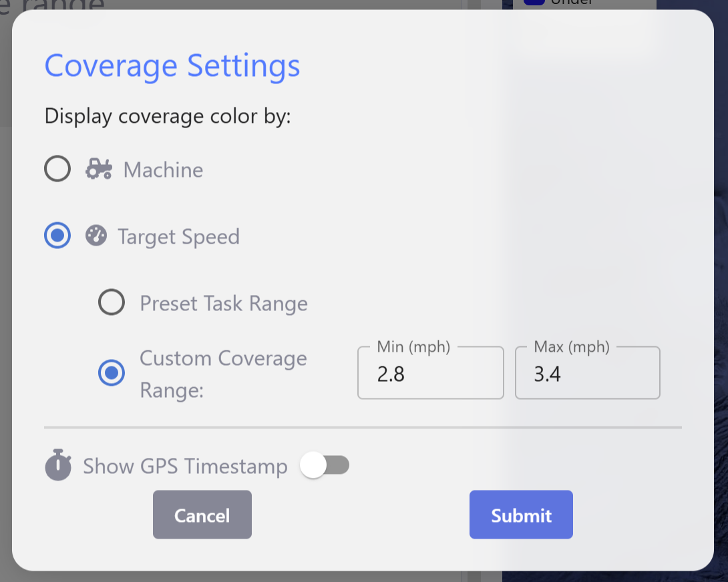Click the Show GPS Timestamp label text
This screenshot has height=582, width=728.
click(185, 466)
